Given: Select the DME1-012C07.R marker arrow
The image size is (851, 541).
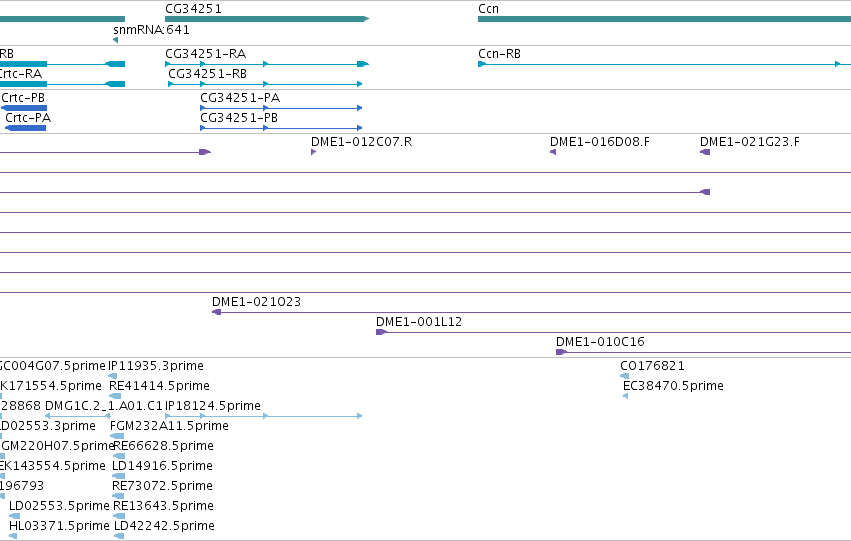Looking at the screenshot, I should [314, 152].
